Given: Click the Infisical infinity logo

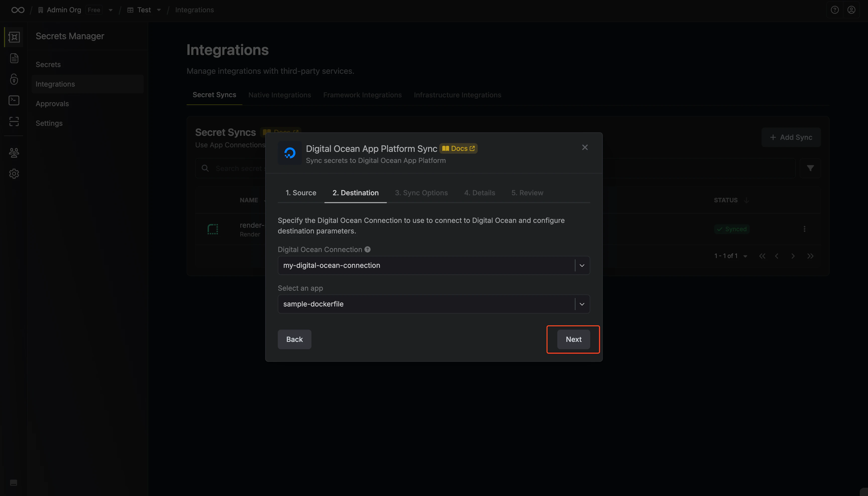Looking at the screenshot, I should 18,10.
